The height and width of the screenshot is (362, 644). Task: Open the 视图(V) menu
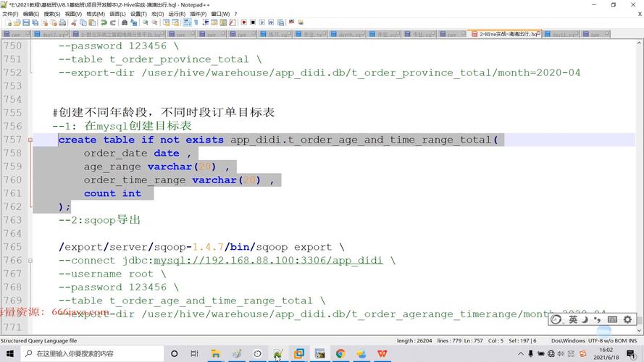(73, 14)
